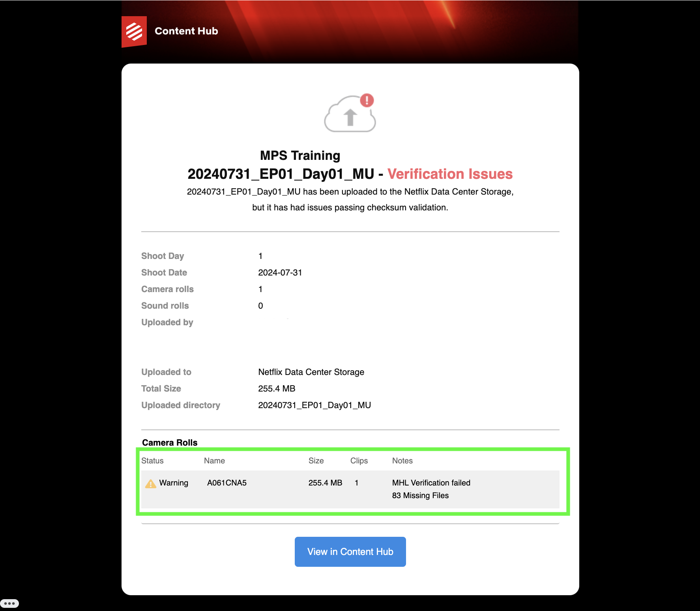Screen dimensions: 700x611
Task: Click the Sound rolls label
Action: (x=165, y=306)
